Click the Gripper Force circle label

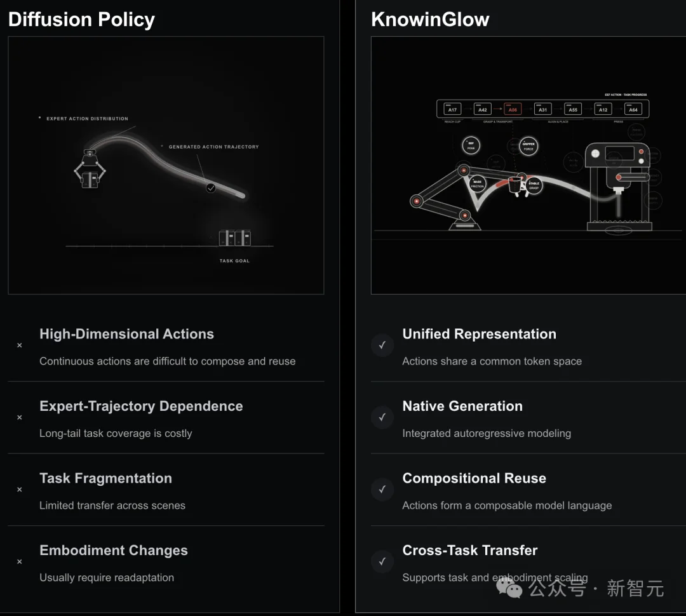[528, 146]
